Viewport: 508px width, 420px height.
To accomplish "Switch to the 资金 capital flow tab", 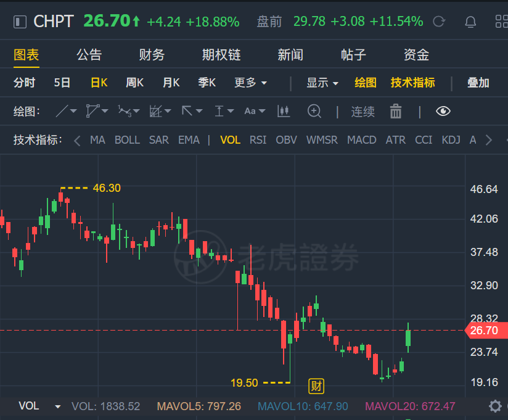I will pos(416,55).
